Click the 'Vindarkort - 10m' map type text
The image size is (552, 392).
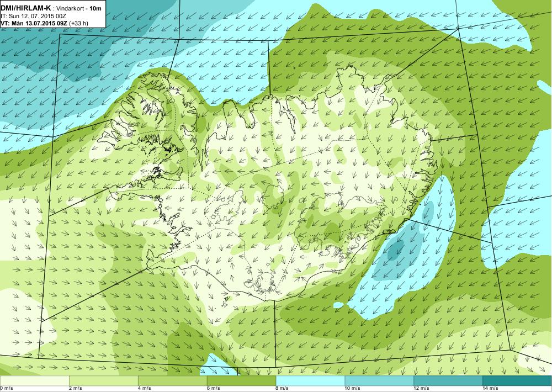[80, 8]
